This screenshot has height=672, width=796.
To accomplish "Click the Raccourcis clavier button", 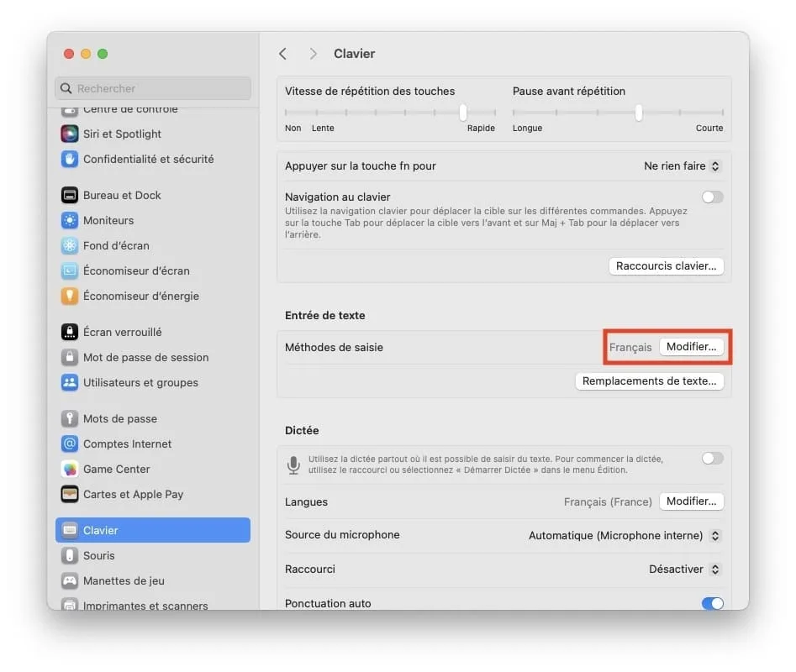I will [665, 265].
